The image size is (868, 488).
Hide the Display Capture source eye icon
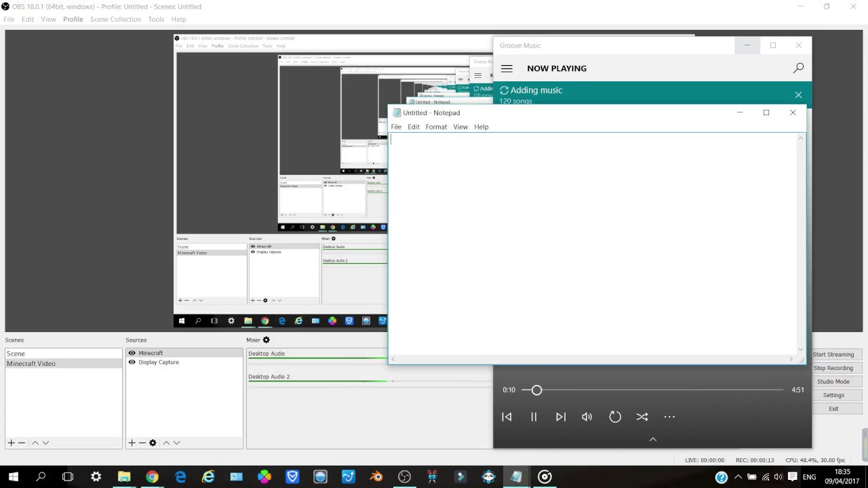click(x=132, y=363)
